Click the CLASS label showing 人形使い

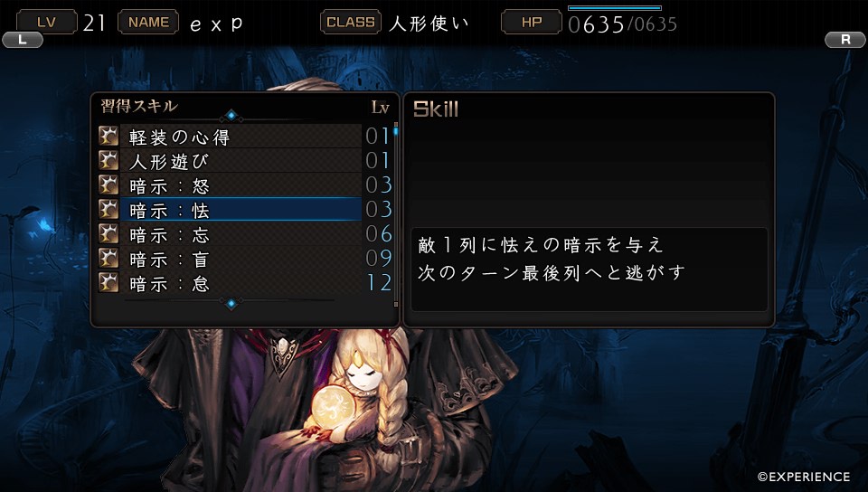pyautogui.click(x=351, y=22)
